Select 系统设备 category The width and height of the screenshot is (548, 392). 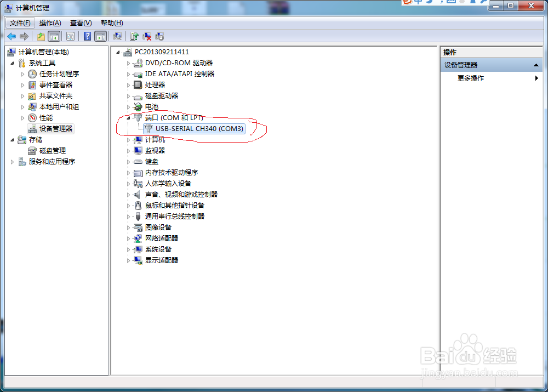coord(158,249)
